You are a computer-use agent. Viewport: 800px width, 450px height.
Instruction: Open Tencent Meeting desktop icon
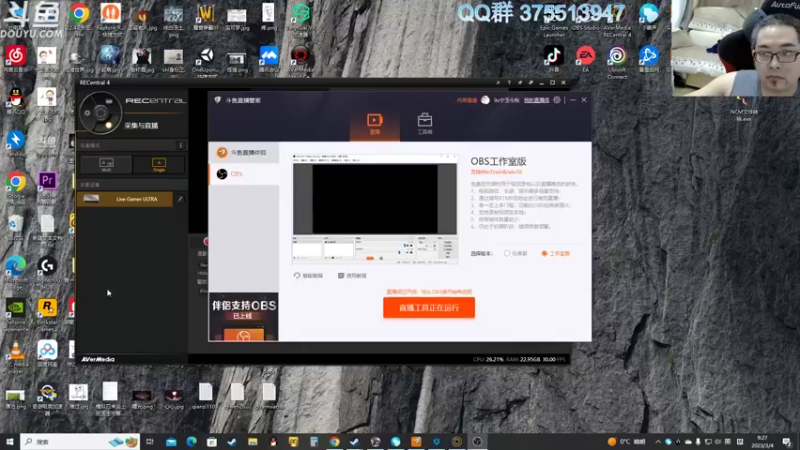pyautogui.click(x=269, y=58)
